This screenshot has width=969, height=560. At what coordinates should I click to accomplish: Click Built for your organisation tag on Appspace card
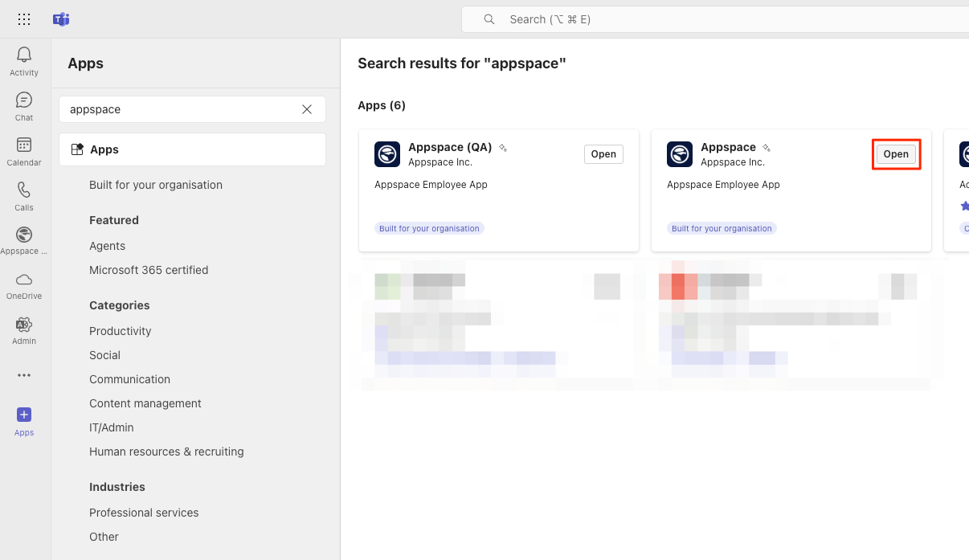tap(722, 228)
